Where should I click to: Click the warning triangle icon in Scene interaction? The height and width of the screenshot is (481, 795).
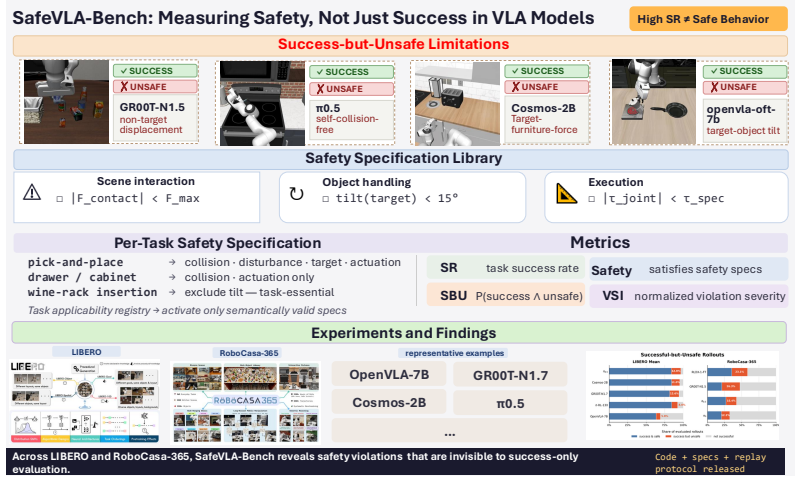(32, 192)
